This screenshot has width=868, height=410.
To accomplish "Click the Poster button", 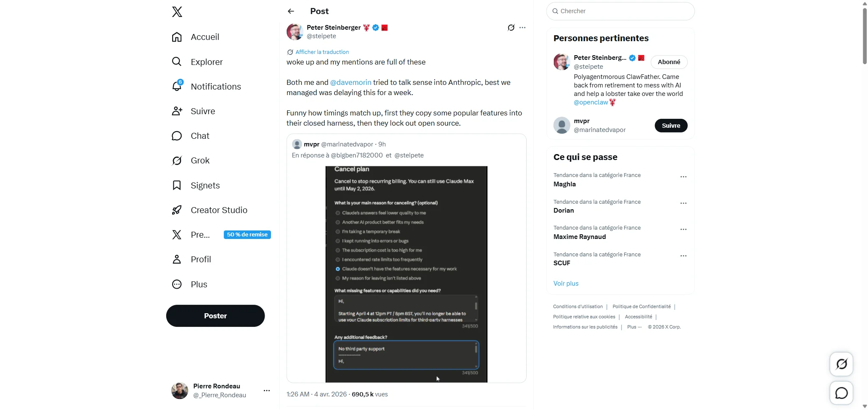I will [215, 315].
